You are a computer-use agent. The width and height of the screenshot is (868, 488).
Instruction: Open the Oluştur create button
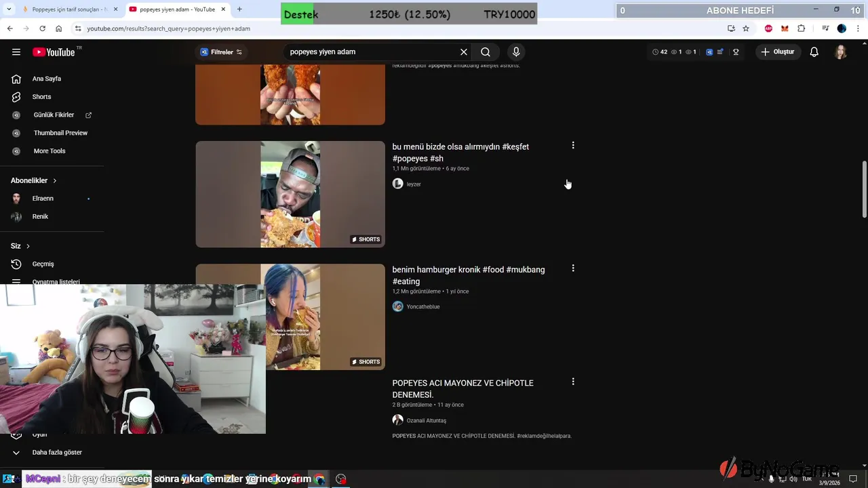pyautogui.click(x=778, y=52)
